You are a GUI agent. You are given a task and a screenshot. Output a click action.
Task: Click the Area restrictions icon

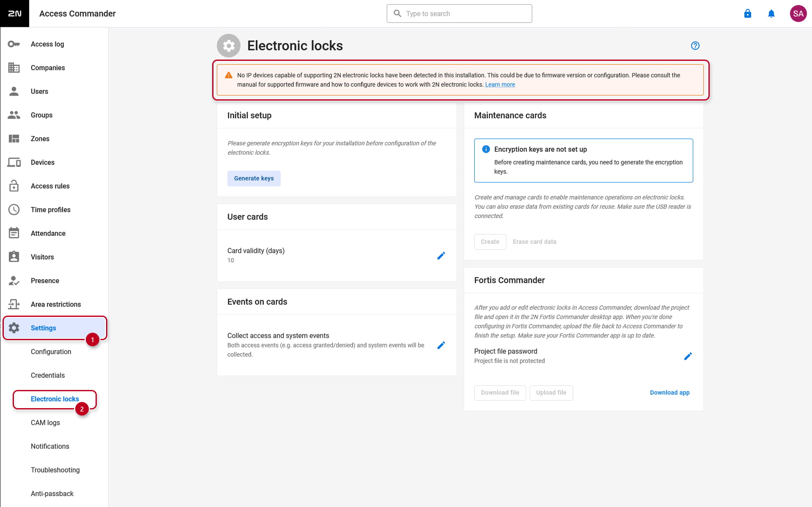point(14,304)
